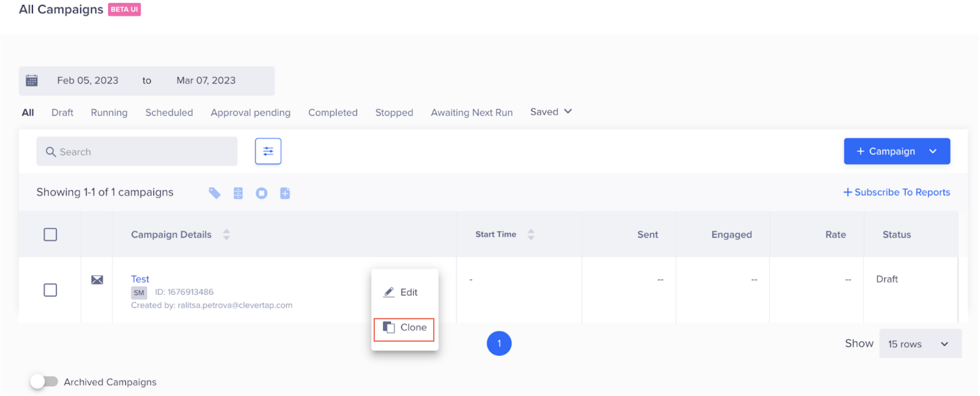Switch to the Draft tab
The height and width of the screenshot is (396, 980).
(62, 113)
